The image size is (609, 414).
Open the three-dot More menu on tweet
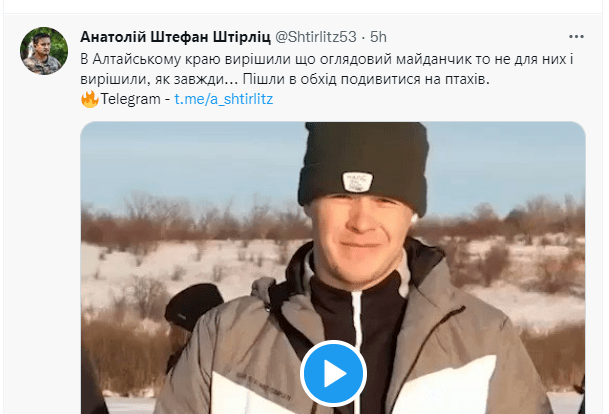[x=576, y=37]
